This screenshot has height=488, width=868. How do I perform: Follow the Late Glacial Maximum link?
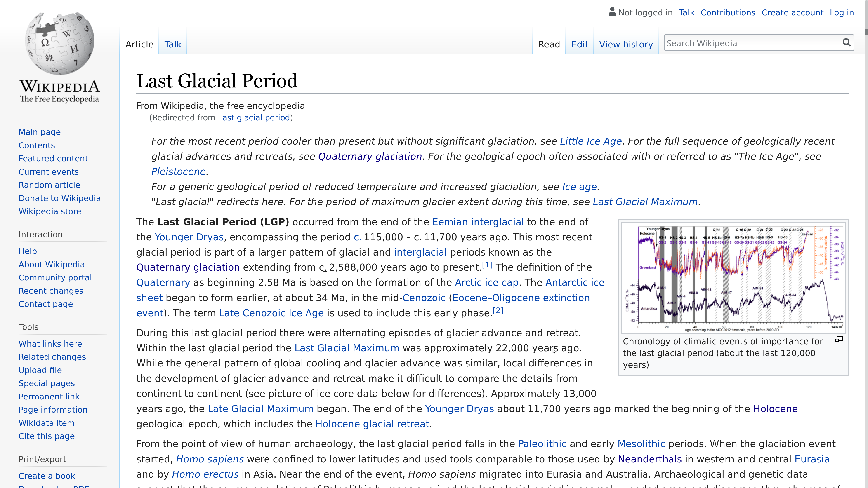coord(260,408)
